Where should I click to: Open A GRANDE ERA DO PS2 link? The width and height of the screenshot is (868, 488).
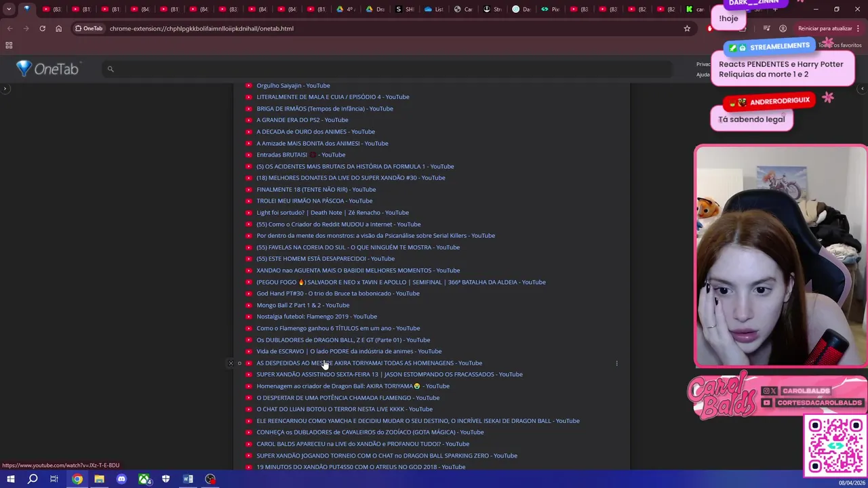pyautogui.click(x=302, y=120)
